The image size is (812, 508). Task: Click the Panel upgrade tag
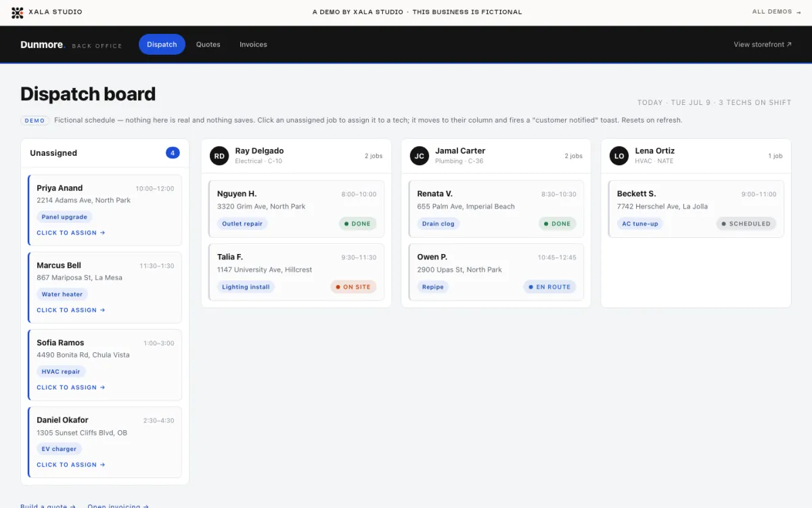[64, 217]
